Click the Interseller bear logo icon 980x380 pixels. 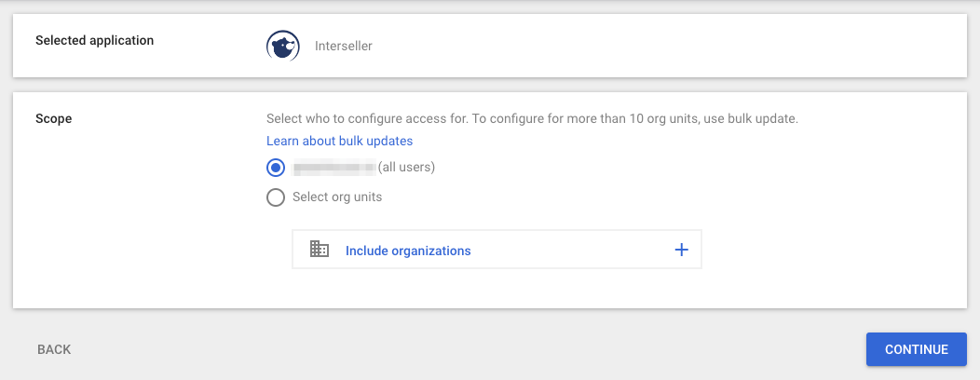(282, 46)
